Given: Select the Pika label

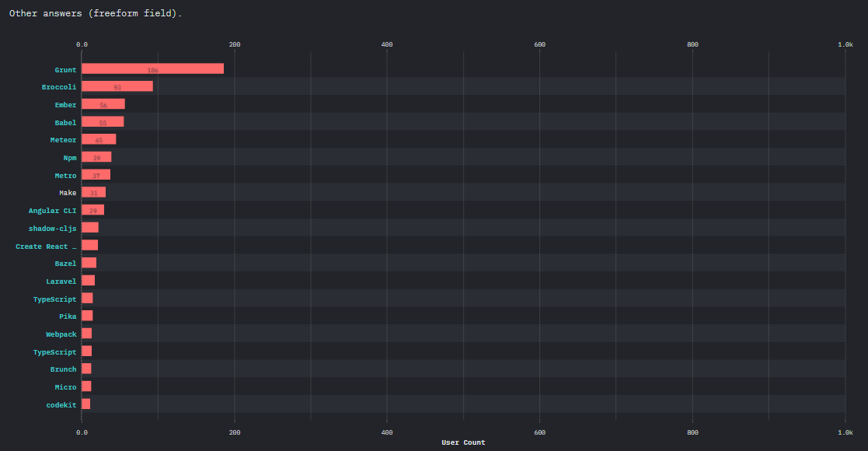Looking at the screenshot, I should [x=68, y=316].
